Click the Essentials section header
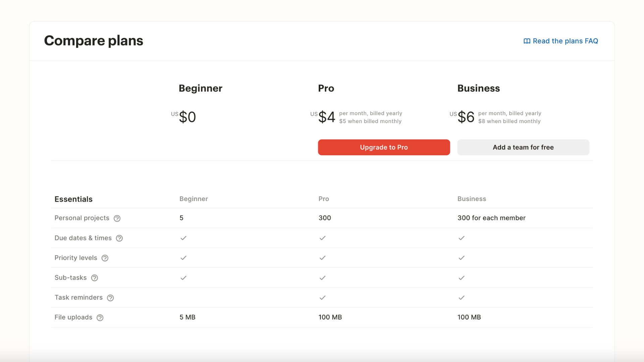The image size is (644, 362). 73,199
